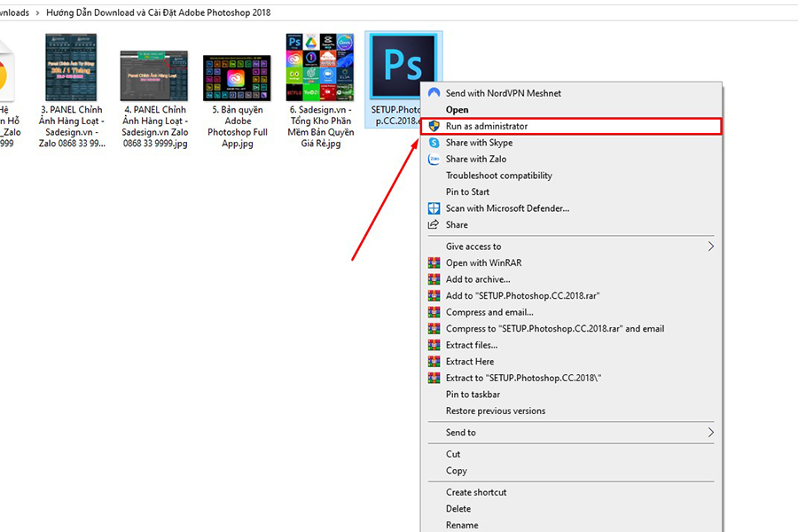Select the 3. PANEL Chỉnh Ảnh thumbnail
The width and height of the screenshot is (798, 532).
[71, 67]
